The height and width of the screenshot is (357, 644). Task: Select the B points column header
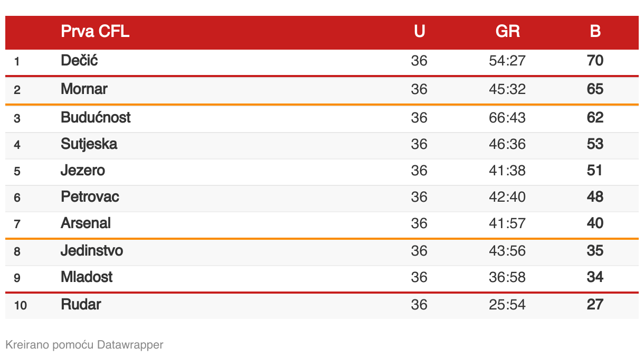click(x=595, y=32)
